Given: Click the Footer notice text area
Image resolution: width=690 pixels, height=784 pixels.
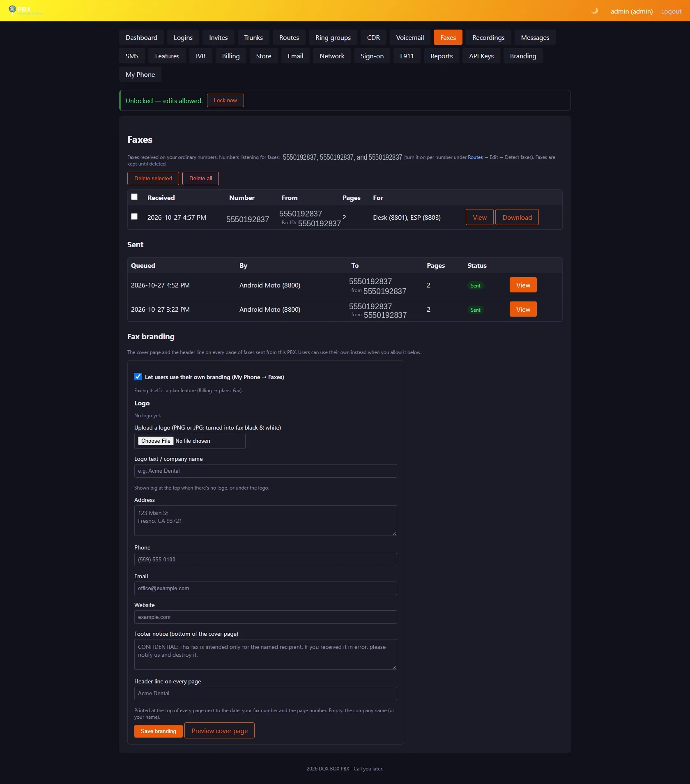Looking at the screenshot, I should (265, 654).
